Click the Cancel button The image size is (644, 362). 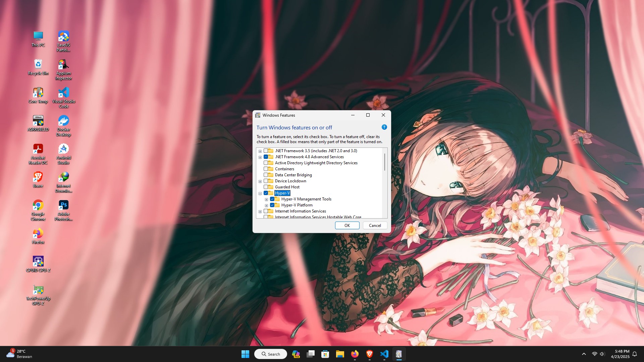(x=375, y=226)
